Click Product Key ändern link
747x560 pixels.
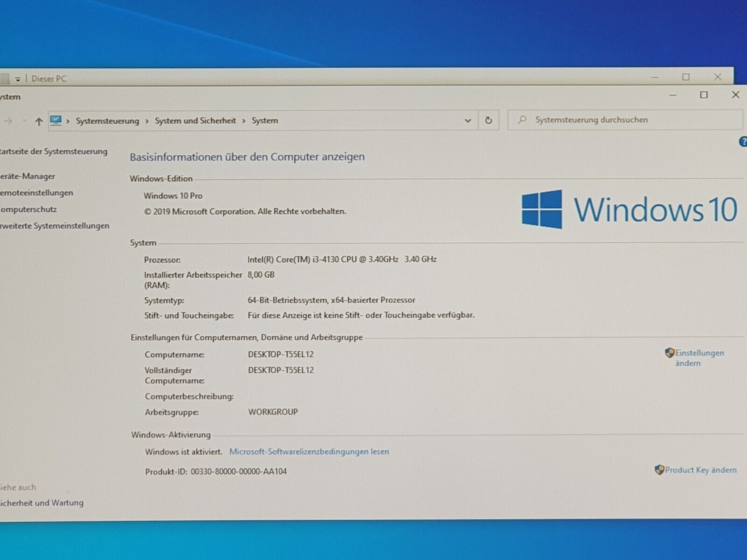pos(701,470)
